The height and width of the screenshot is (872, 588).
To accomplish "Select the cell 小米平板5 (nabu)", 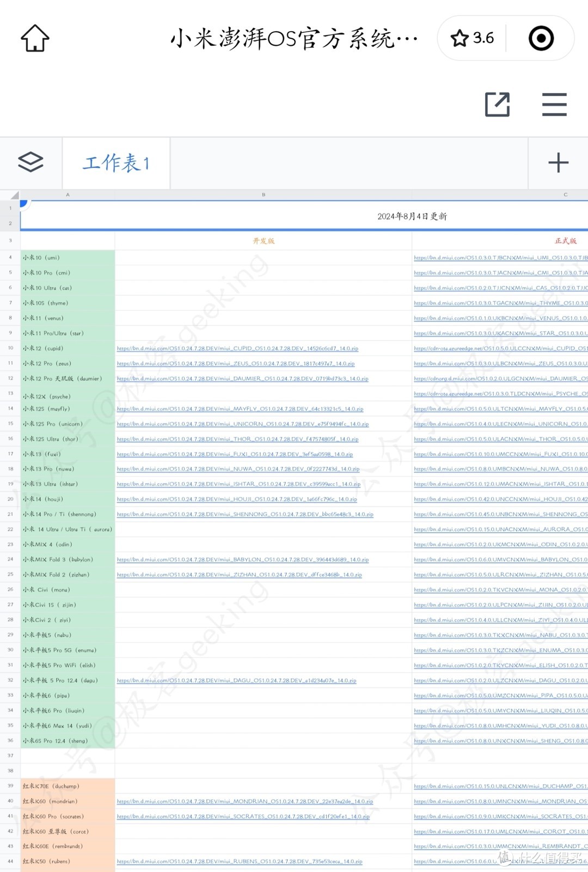I will pos(68,635).
